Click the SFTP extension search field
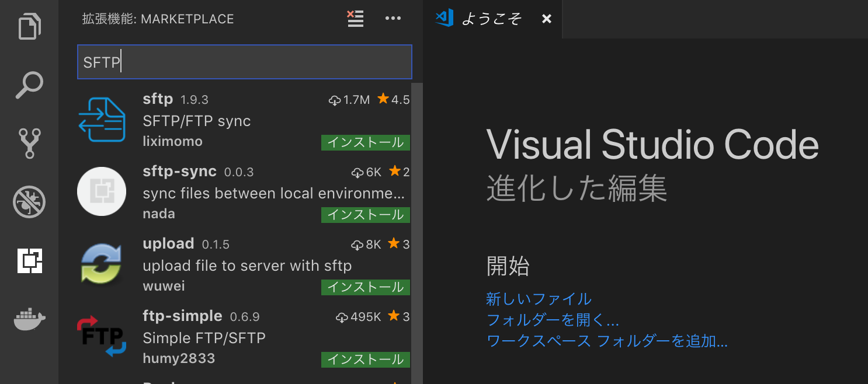 pyautogui.click(x=244, y=62)
